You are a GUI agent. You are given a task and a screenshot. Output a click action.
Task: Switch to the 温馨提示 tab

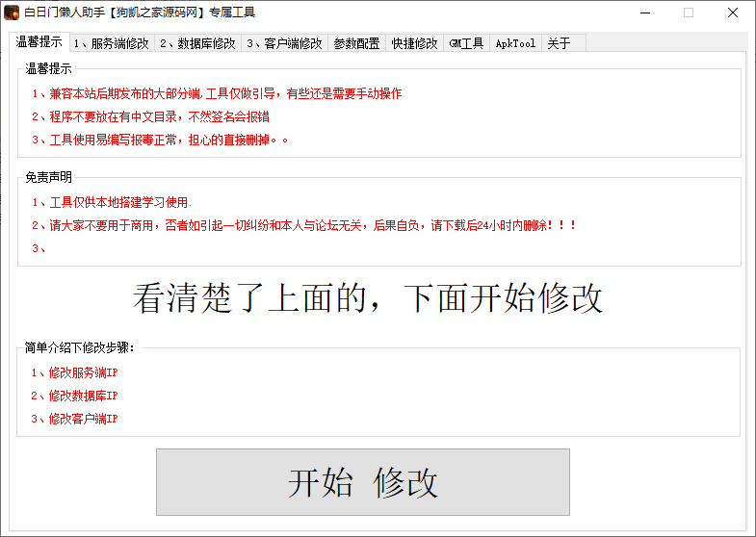[x=39, y=42]
